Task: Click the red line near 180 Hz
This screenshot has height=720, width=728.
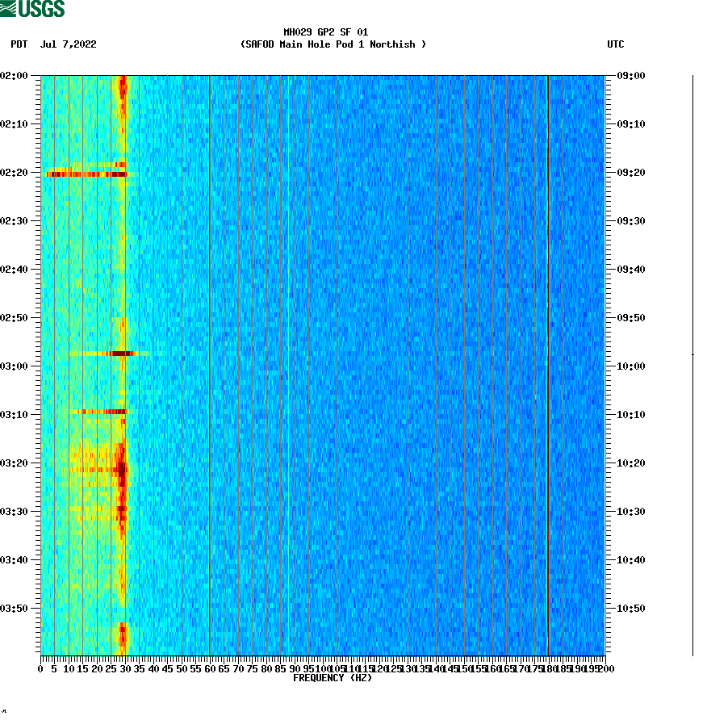Action: coord(548,363)
